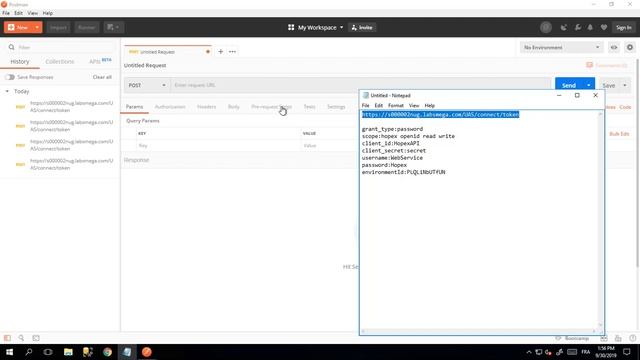Click the Import button

58,27
